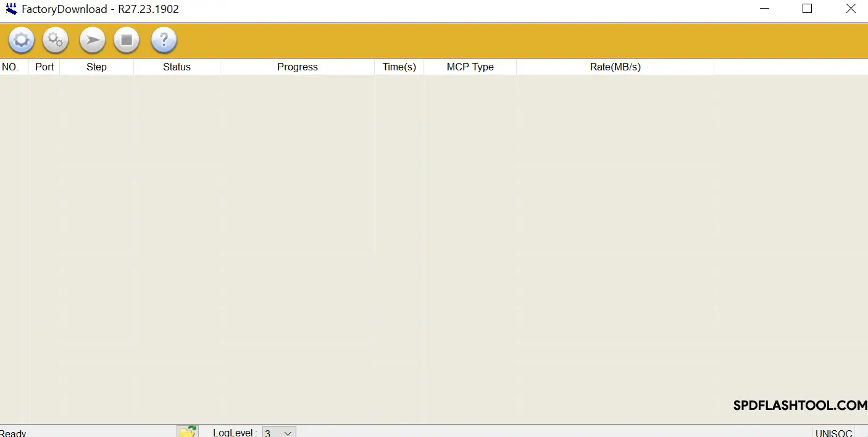Close the FactoryDownload window
The image size is (868, 437).
850,9
